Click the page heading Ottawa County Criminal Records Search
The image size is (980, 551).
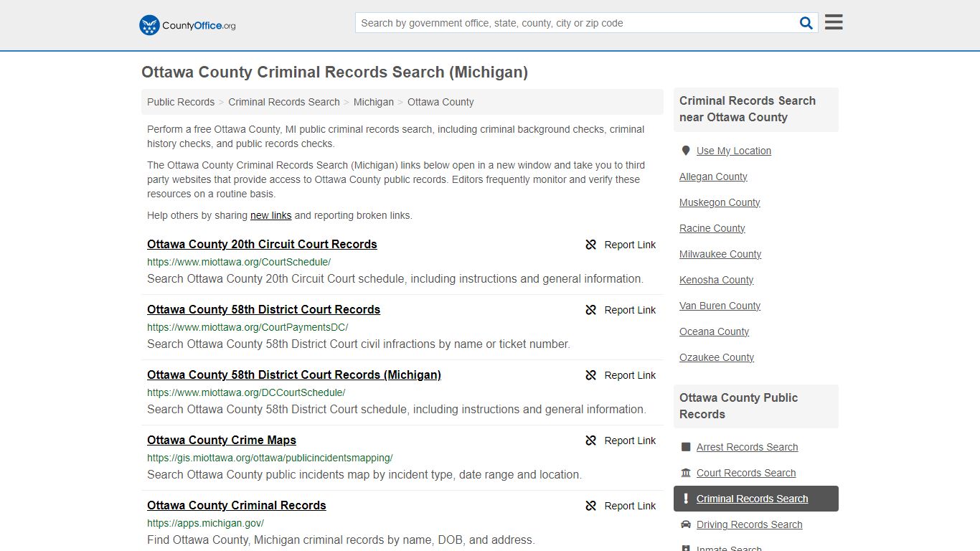334,72
